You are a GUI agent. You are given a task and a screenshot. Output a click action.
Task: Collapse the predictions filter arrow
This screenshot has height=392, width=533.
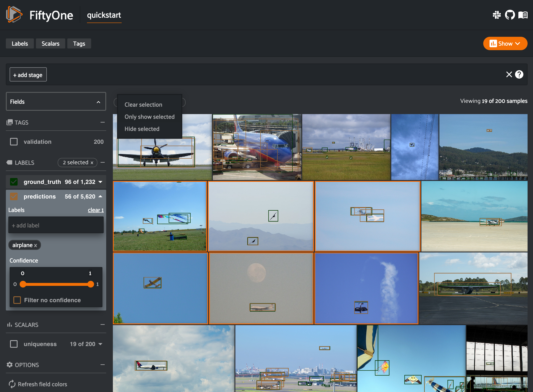pos(100,196)
